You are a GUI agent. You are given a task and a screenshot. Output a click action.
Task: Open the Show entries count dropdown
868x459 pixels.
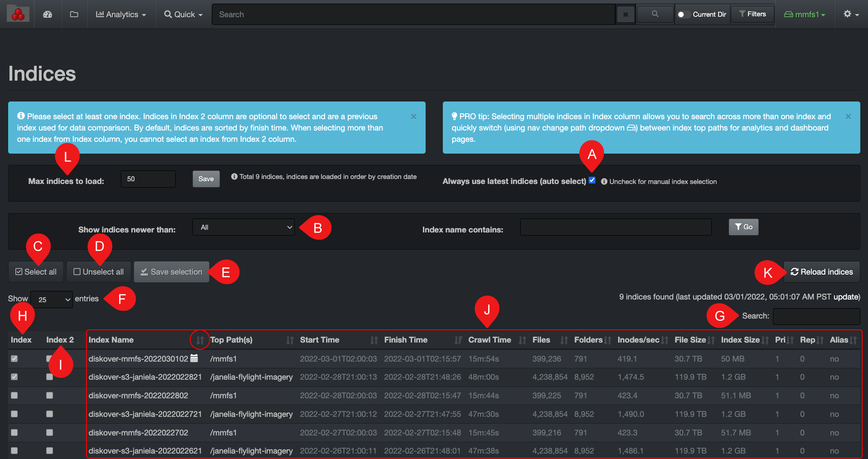52,300
